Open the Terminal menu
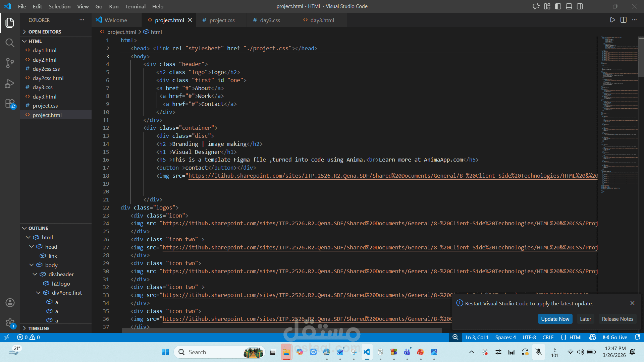Image resolution: width=644 pixels, height=362 pixels. [135, 6]
